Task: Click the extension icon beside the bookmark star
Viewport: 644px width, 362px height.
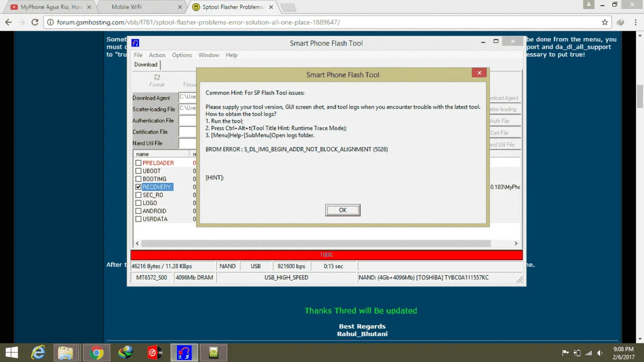Action: 620,23
